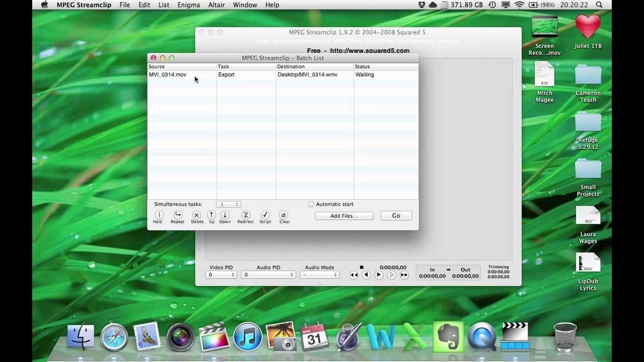Open Finder from the dock
Image resolution: width=644 pixels, height=362 pixels.
(x=80, y=336)
